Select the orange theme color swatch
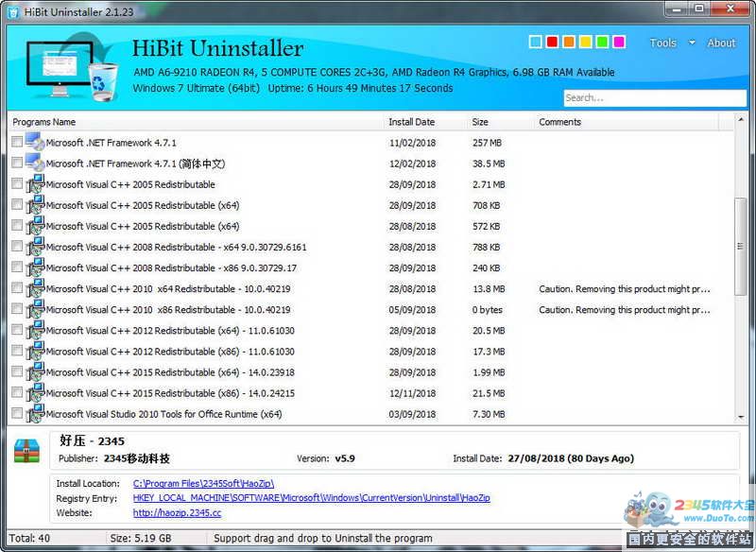Screen dimensions: 756x552 pyautogui.click(x=569, y=42)
